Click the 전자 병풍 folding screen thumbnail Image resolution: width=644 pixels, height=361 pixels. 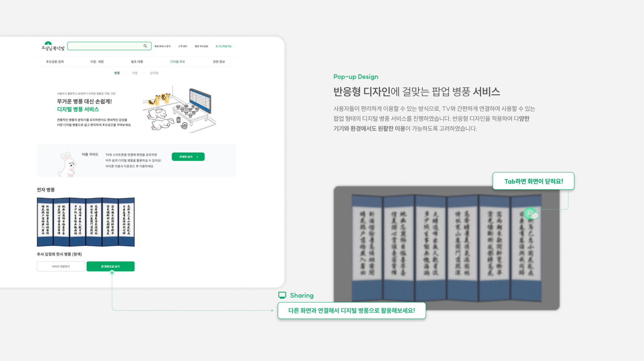(86, 222)
